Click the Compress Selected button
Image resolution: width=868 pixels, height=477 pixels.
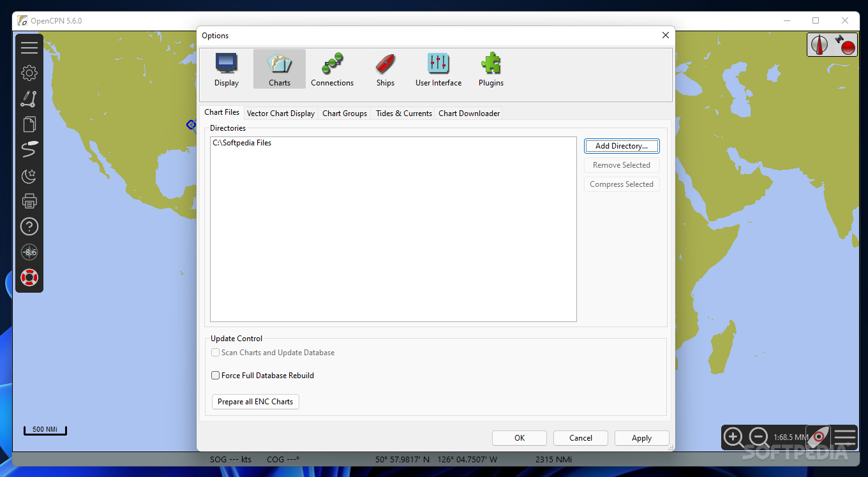click(622, 184)
